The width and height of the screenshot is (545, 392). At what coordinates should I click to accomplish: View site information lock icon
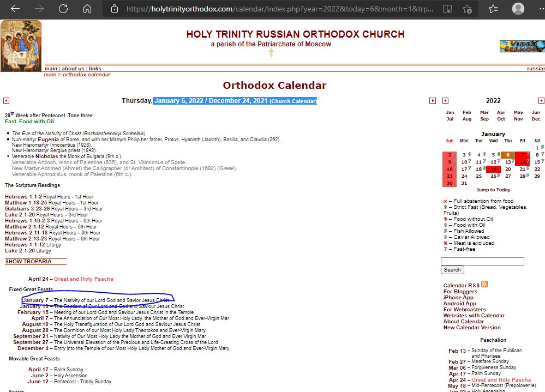[x=115, y=9]
